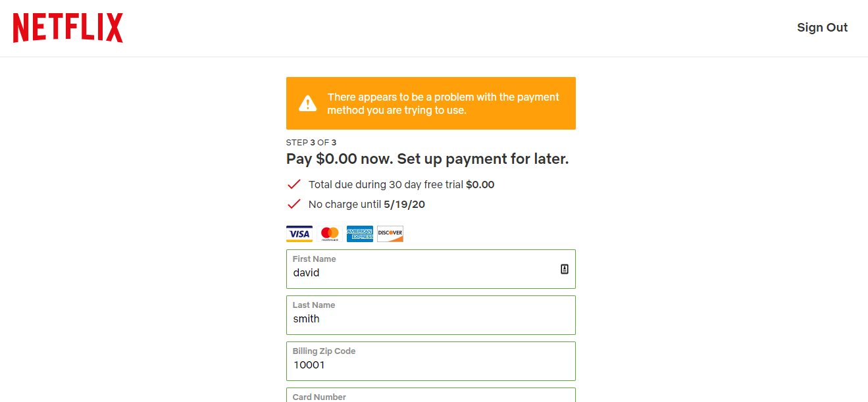Click the bold $0.00 amount after free trial
This screenshot has width=868, height=402.
coord(480,185)
